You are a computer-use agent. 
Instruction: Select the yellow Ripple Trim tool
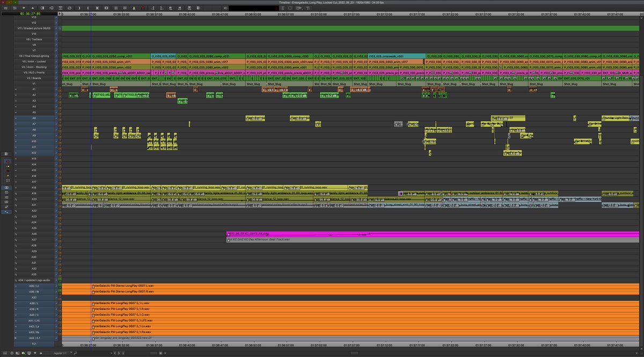pyautogui.click(x=8, y=176)
